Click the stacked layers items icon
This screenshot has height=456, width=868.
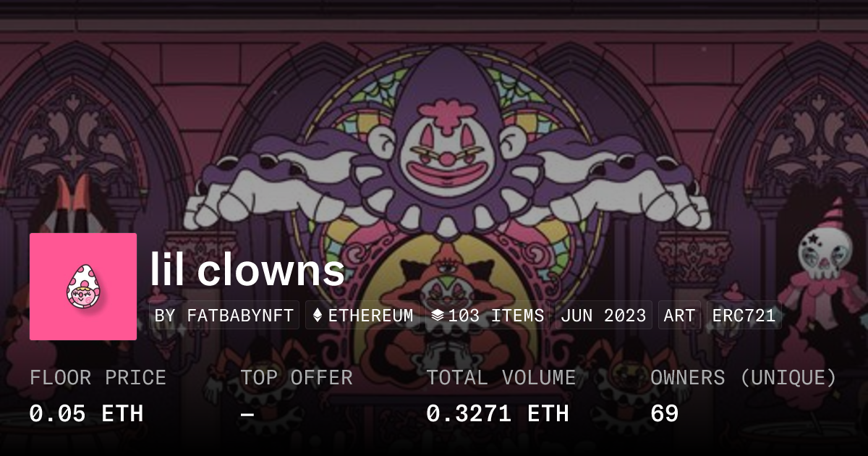437,316
